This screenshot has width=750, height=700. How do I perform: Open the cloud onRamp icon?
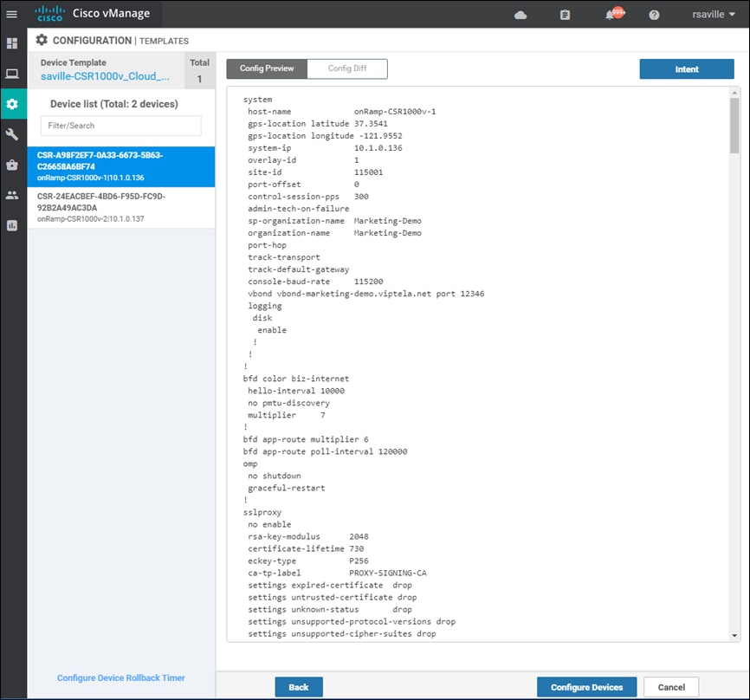pos(520,16)
